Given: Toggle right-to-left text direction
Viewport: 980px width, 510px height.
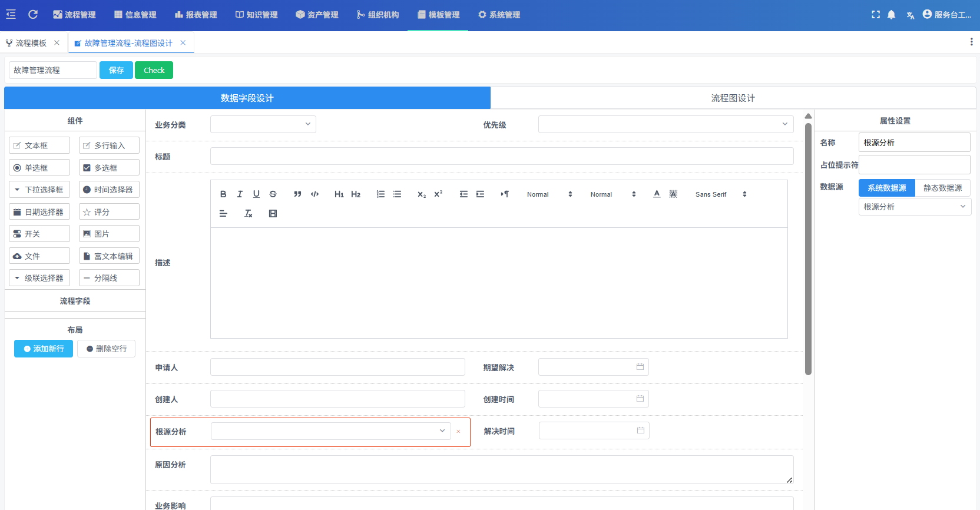Looking at the screenshot, I should click(505, 194).
